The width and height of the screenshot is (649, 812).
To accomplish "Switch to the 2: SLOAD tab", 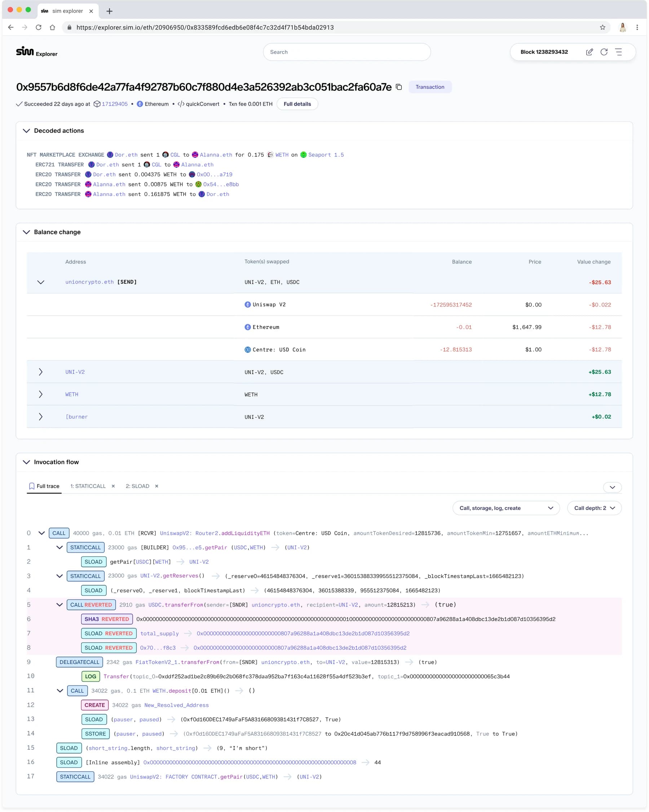I will coord(137,486).
